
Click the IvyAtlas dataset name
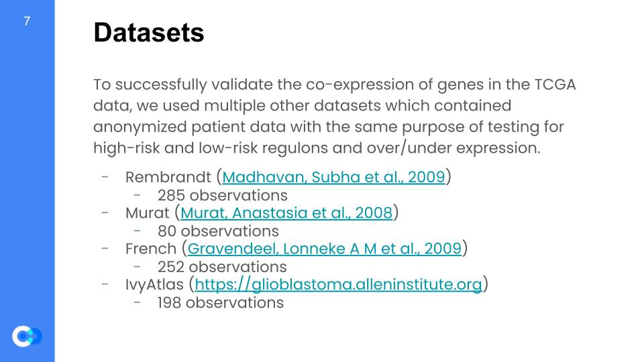coord(156,285)
